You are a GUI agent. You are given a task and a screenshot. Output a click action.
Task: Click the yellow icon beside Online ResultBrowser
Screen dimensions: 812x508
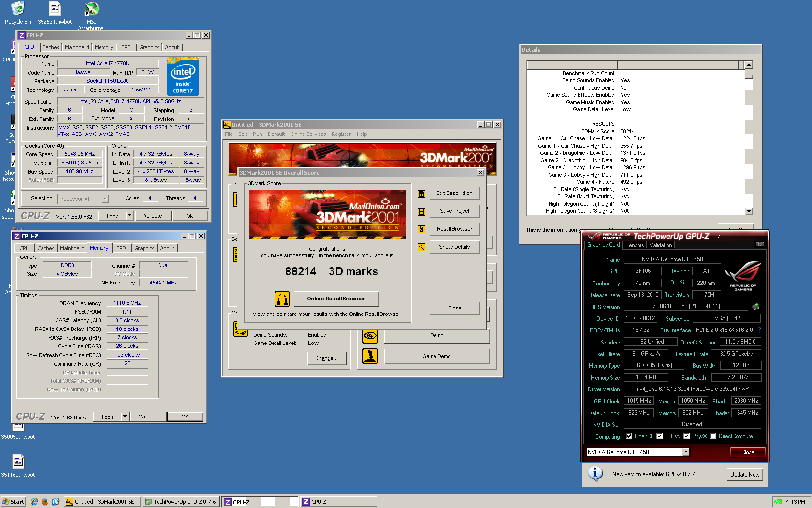click(282, 299)
